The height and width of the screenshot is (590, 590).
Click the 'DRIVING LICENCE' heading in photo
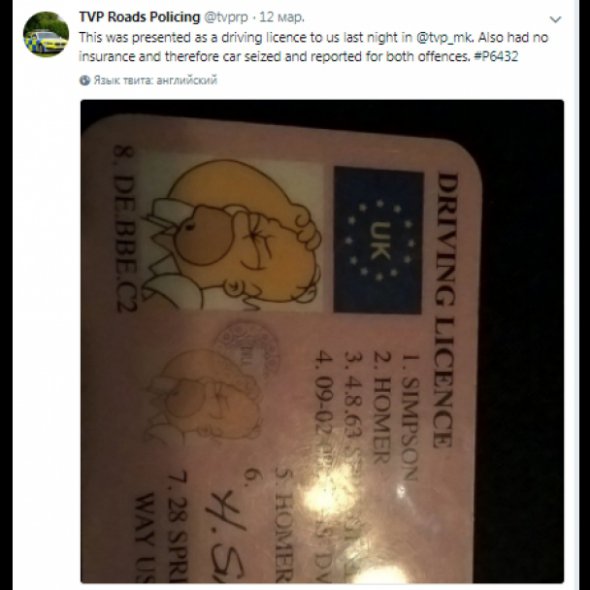pyautogui.click(x=445, y=310)
